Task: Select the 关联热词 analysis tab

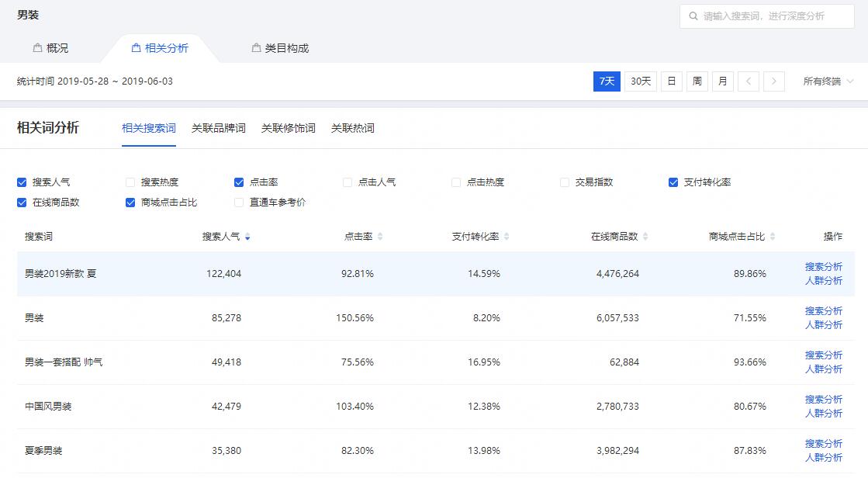Action: [x=353, y=129]
